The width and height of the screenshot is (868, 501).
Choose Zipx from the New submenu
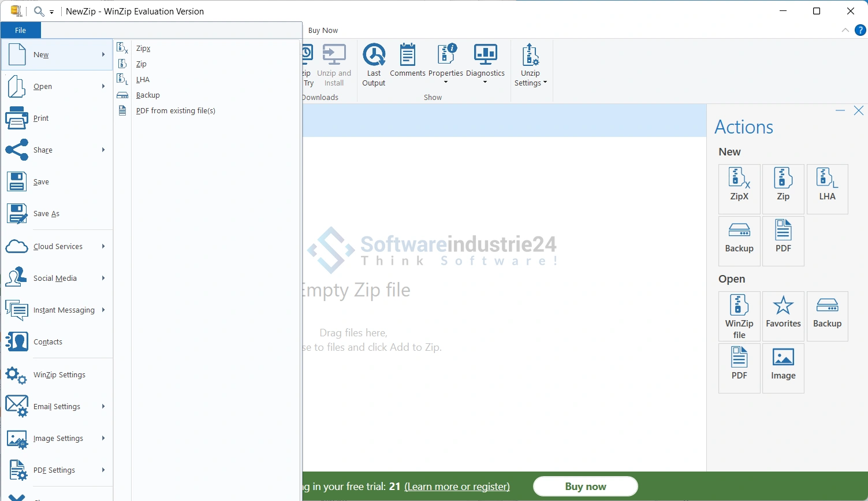tap(143, 49)
